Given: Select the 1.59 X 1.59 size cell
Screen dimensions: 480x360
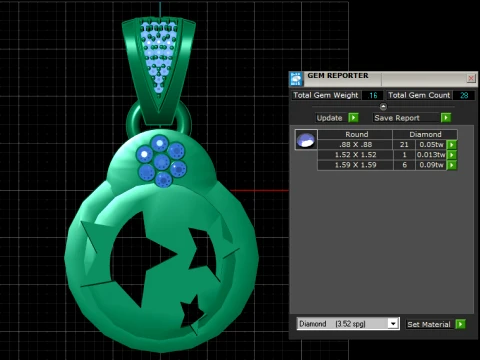Looking at the screenshot, I should pyautogui.click(x=355, y=165).
